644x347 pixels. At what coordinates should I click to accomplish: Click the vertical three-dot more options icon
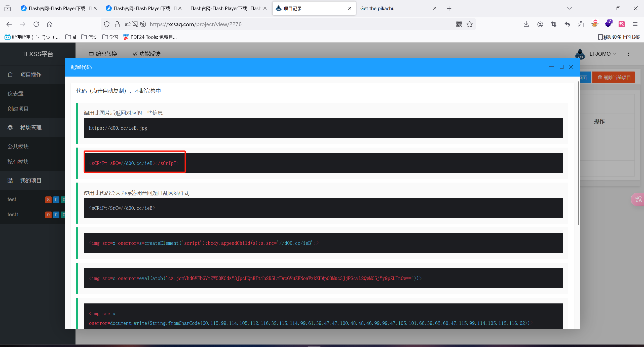coord(628,54)
